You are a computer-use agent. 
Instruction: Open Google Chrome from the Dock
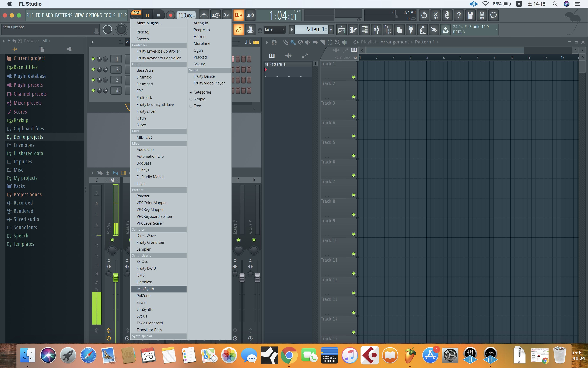point(289,355)
